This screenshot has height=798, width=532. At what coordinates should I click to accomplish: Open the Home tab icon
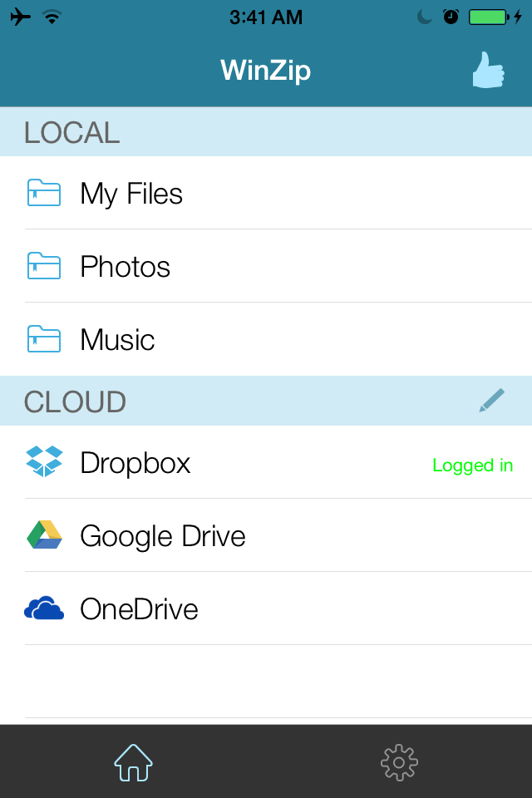(x=133, y=762)
